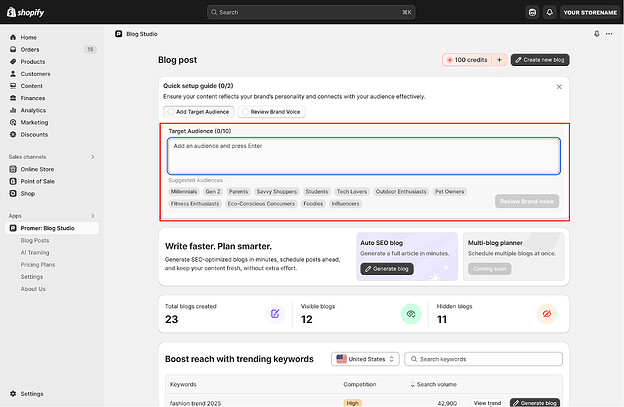
Task: Open the United States country dropdown
Action: point(365,359)
